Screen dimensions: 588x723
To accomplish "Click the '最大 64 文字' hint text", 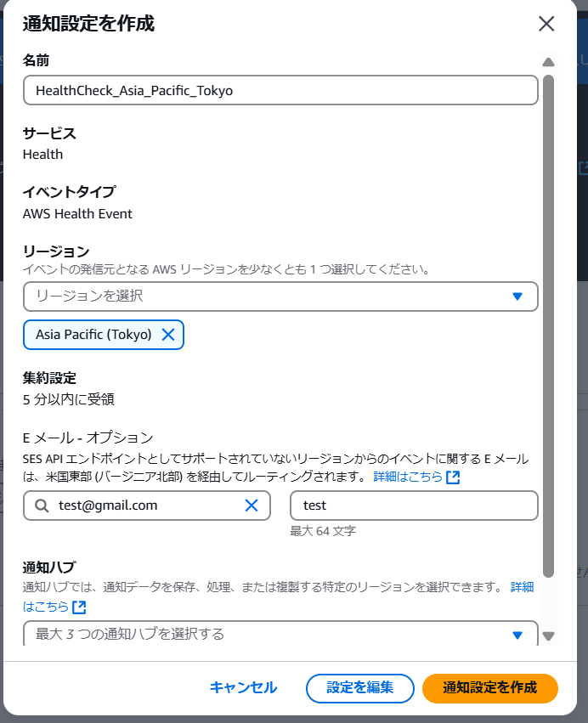I will click(x=323, y=531).
